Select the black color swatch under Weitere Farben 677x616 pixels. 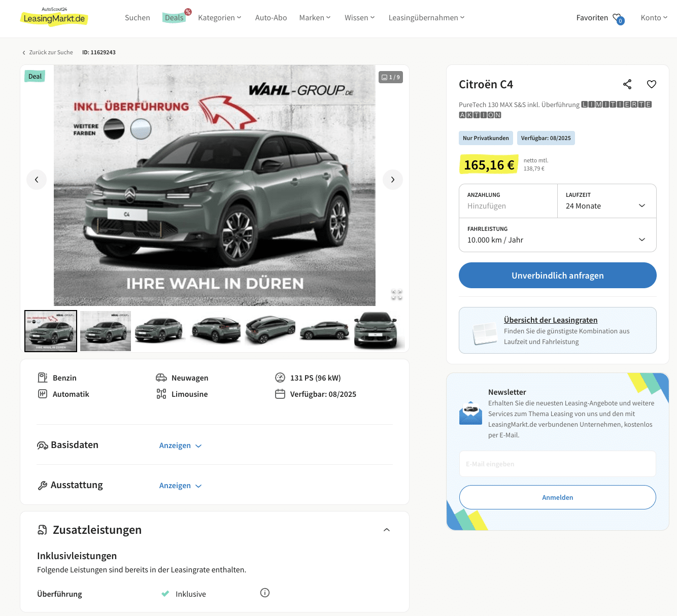point(114,129)
